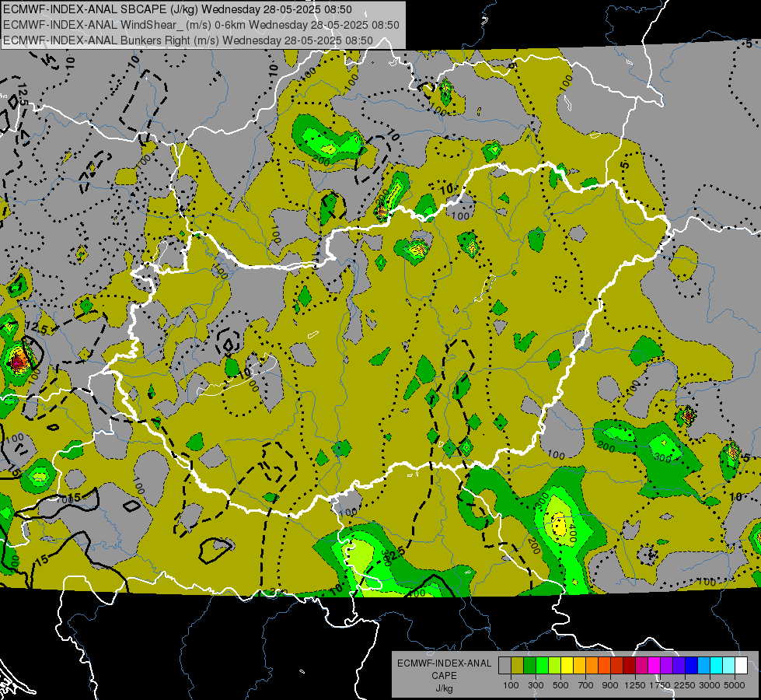The width and height of the screenshot is (761, 700).
Task: Pick the white swatch at legend end
Action: pos(741,666)
